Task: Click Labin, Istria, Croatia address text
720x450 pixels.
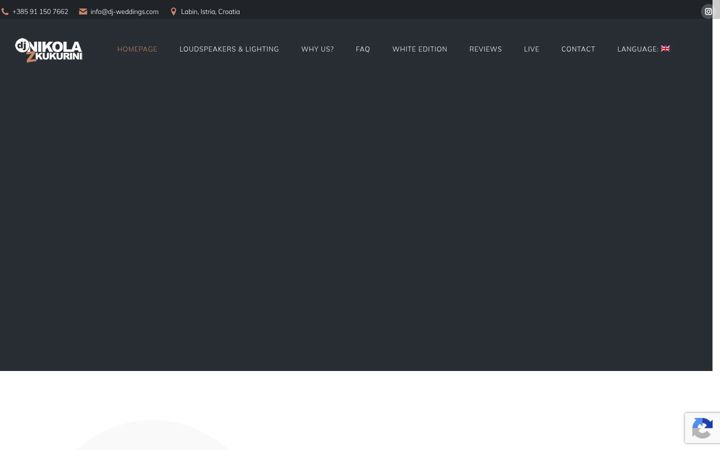Action: tap(210, 11)
